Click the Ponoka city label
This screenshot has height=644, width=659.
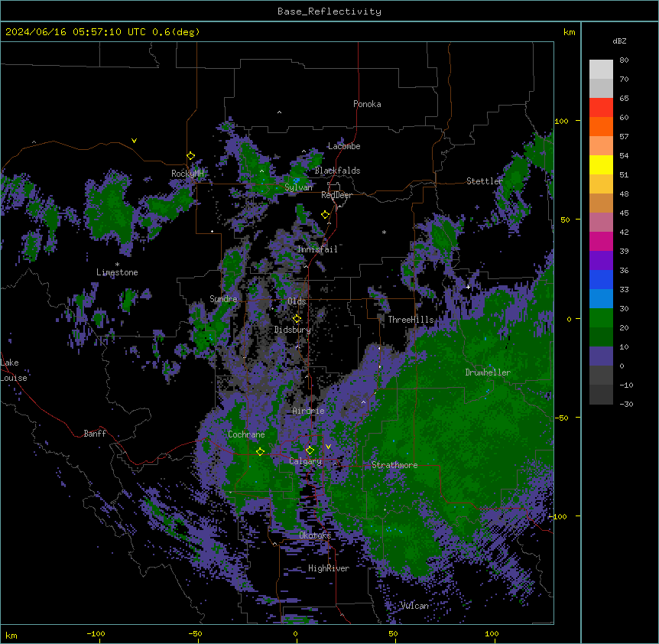(367, 104)
